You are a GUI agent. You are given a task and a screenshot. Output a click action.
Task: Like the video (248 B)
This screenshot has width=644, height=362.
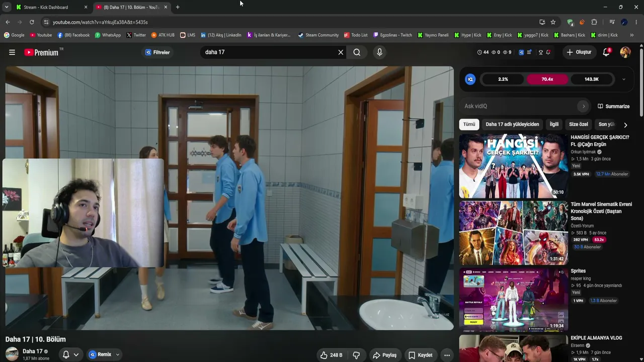tap(331, 355)
